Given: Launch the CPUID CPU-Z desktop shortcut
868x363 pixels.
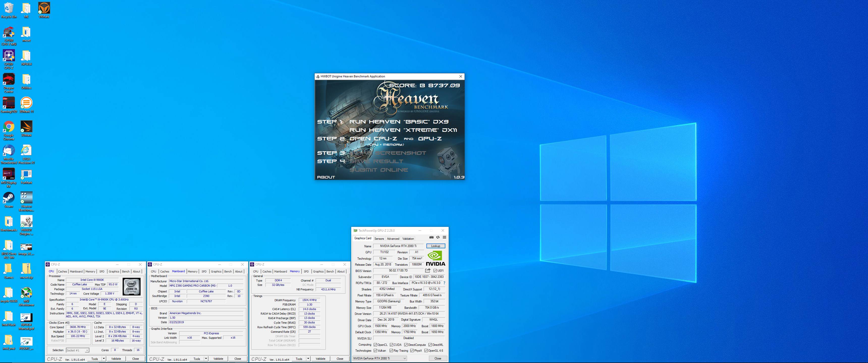Looking at the screenshot, I should coord(9,59).
